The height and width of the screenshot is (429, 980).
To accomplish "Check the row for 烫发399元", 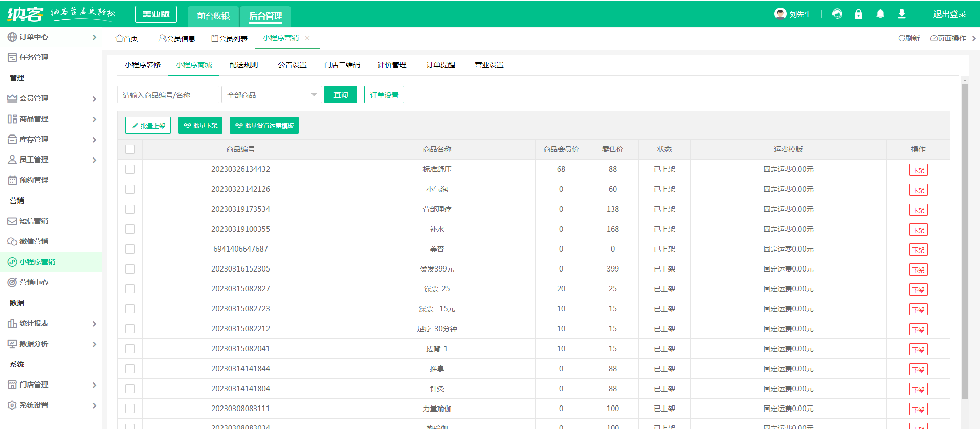I will 130,269.
